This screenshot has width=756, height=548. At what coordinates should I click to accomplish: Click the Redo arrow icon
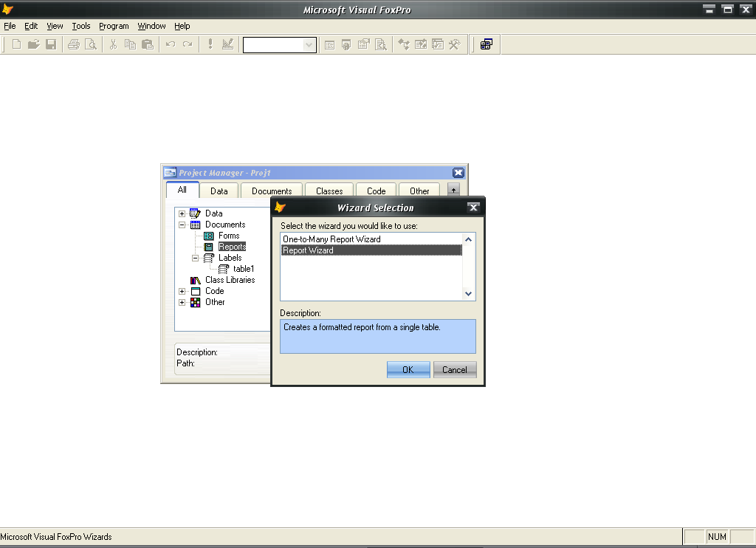(188, 45)
